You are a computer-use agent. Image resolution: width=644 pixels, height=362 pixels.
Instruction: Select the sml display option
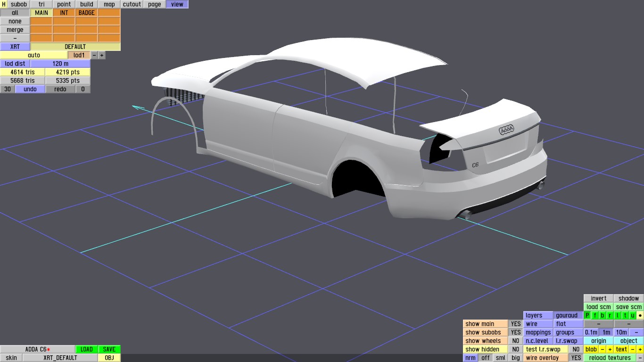pyautogui.click(x=501, y=358)
